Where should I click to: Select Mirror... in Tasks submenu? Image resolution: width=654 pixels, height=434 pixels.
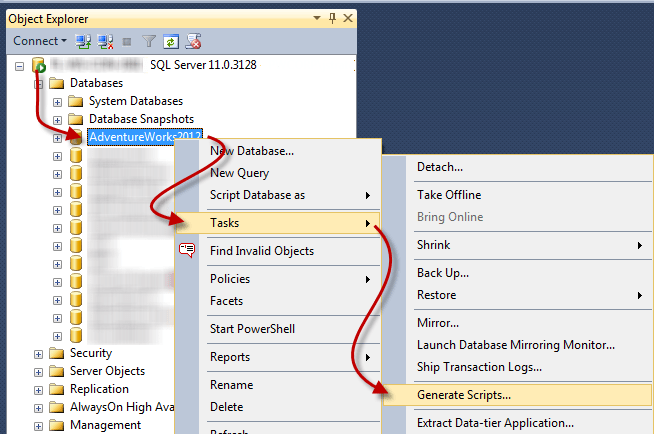point(517,323)
